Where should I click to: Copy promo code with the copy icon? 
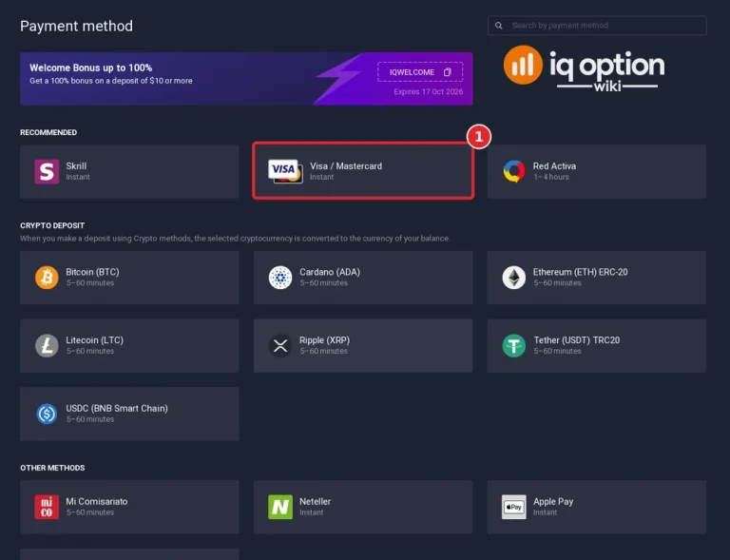click(448, 72)
